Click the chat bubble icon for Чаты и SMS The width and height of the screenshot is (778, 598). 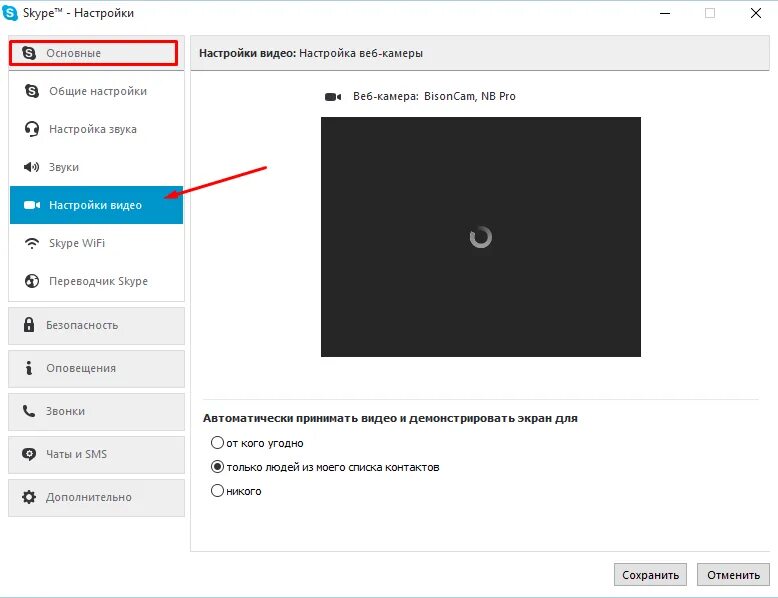pyautogui.click(x=29, y=454)
